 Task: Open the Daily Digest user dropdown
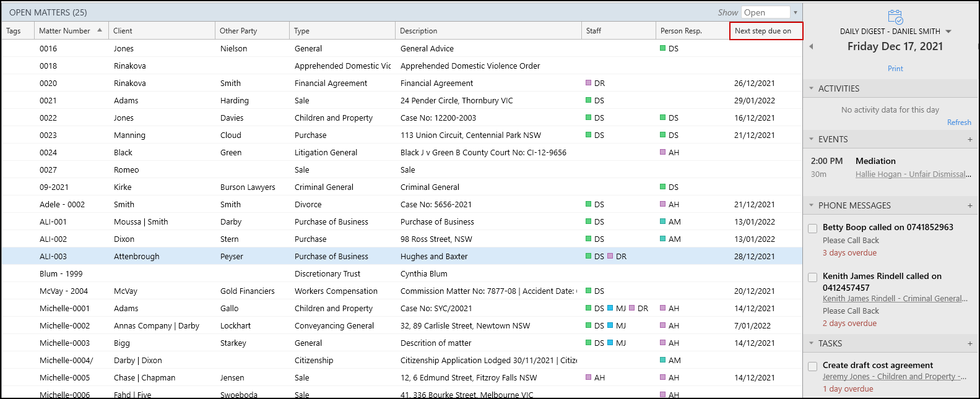click(x=948, y=32)
